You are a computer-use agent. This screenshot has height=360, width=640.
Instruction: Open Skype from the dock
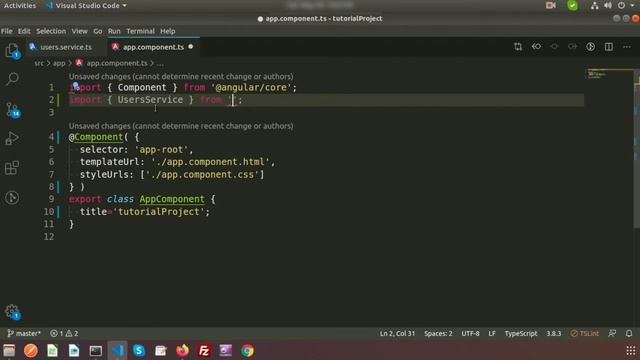click(139, 351)
